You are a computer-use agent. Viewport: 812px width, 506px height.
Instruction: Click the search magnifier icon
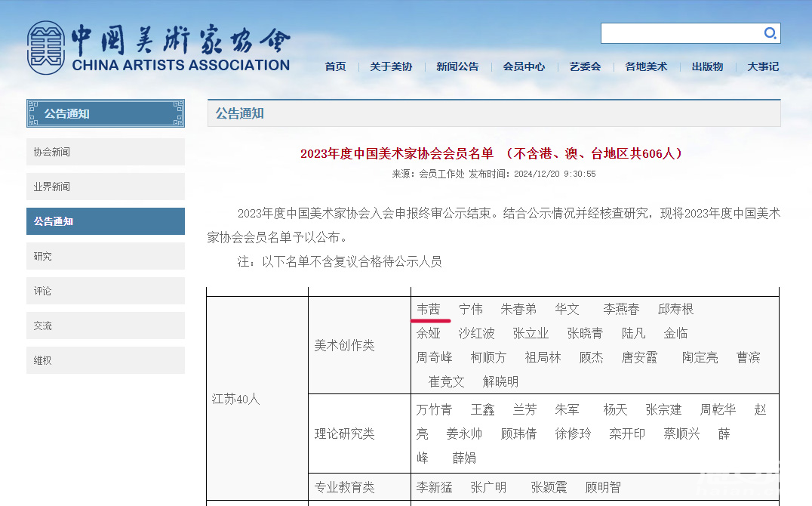point(770,33)
